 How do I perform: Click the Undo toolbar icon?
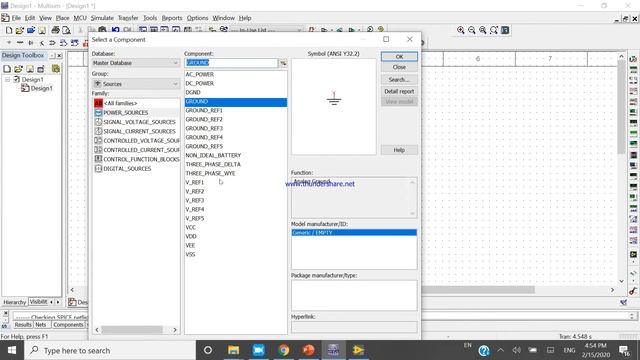tap(116, 30)
